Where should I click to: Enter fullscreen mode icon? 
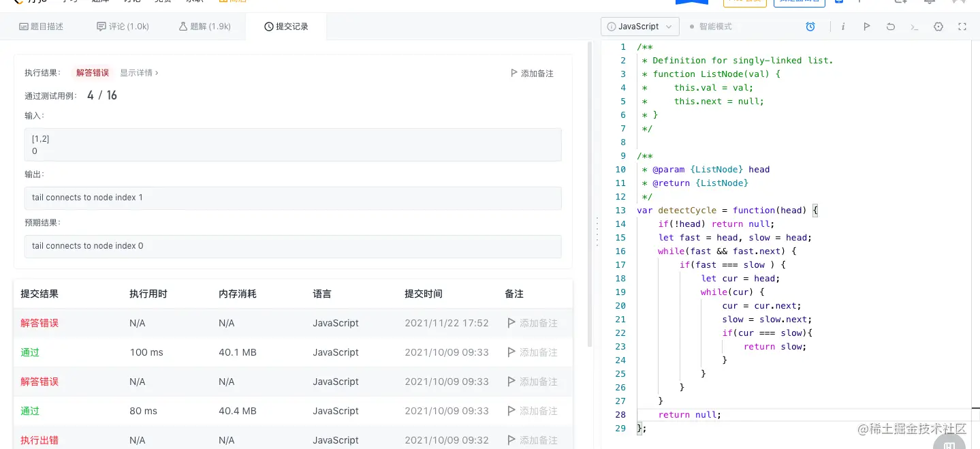962,27
